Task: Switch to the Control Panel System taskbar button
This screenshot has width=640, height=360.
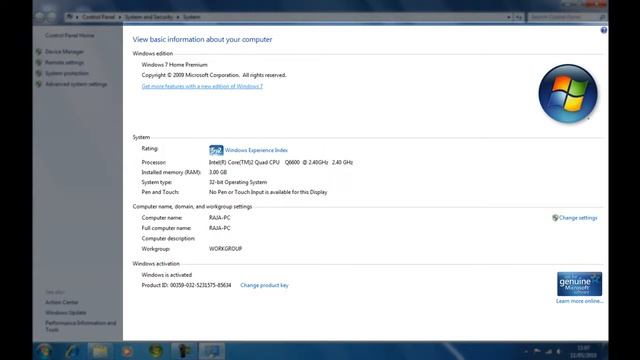Action: point(212,351)
